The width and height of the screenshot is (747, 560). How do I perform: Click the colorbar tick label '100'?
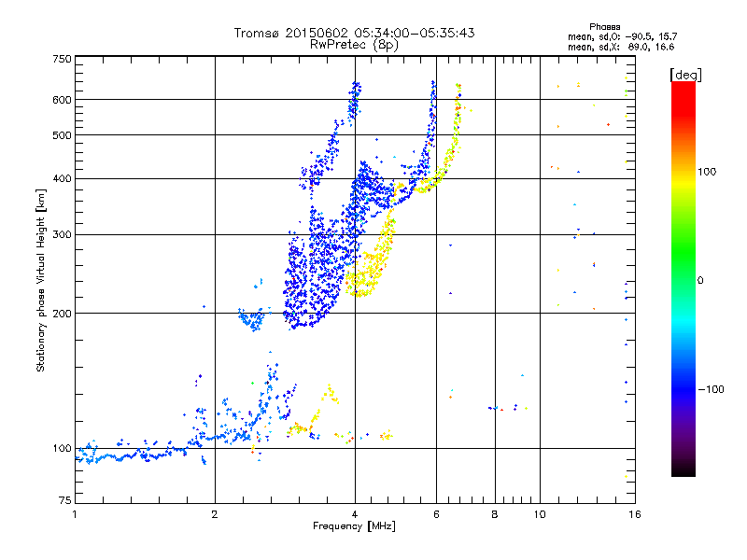pos(707,172)
